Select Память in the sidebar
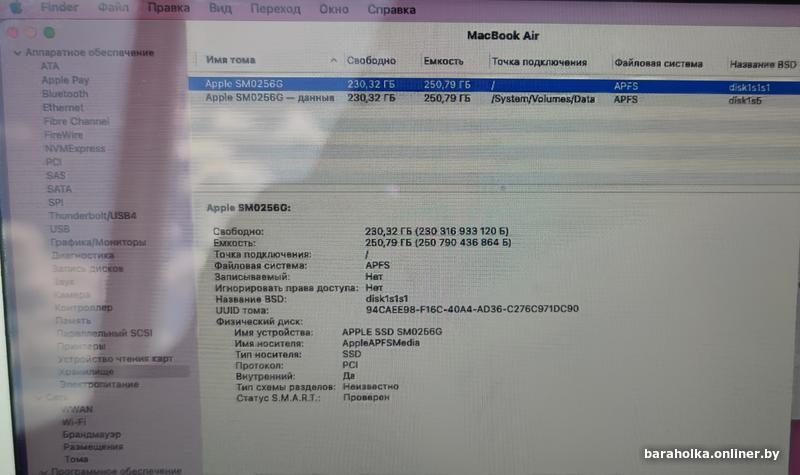The width and height of the screenshot is (800, 475). (x=73, y=320)
